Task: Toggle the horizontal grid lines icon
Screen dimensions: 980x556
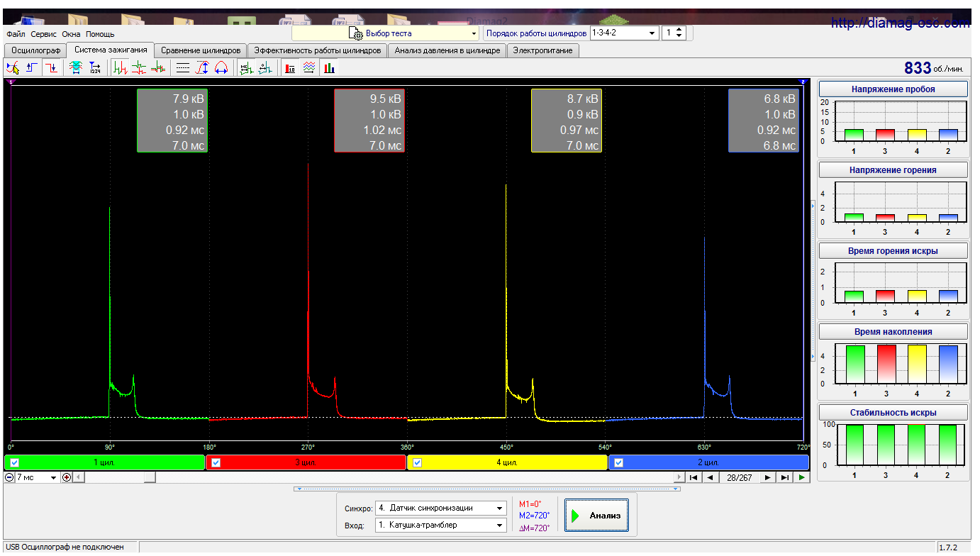Action: click(x=183, y=68)
